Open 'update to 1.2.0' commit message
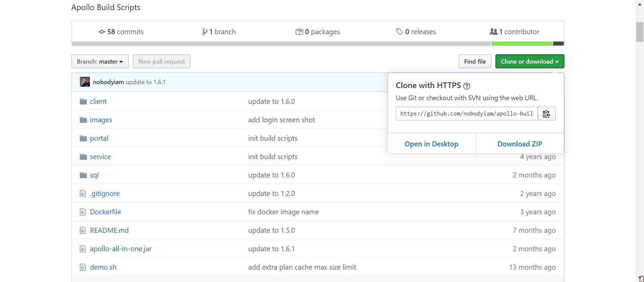 [x=272, y=194]
